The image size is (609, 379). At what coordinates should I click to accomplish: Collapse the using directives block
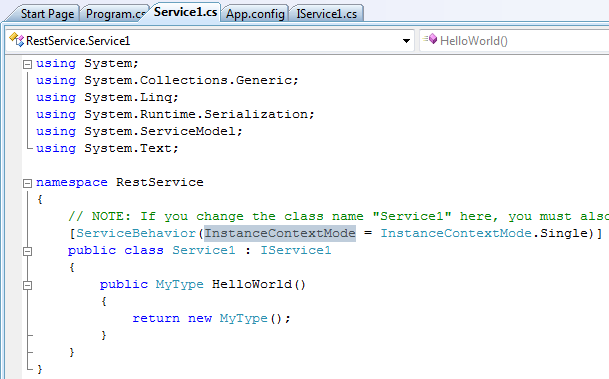pos(27,64)
